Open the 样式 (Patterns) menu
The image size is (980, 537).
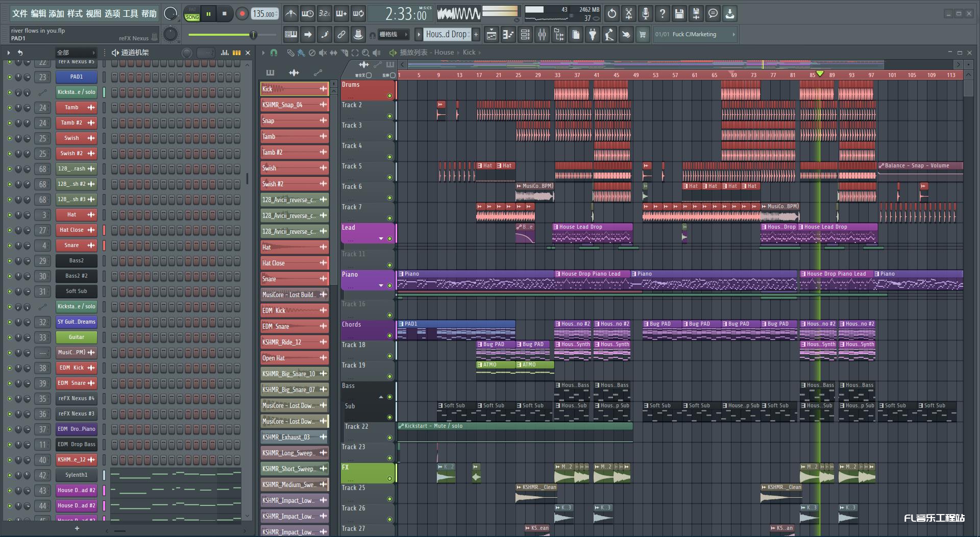coord(75,13)
